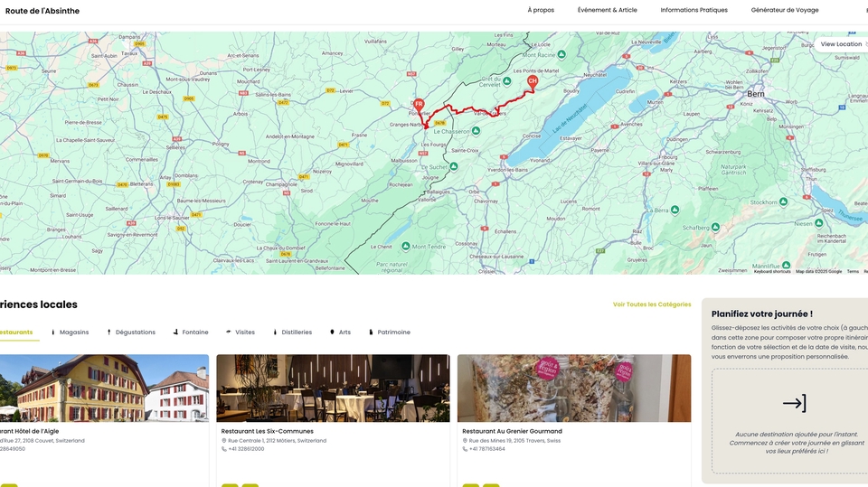Click Niesen green park marker
Image resolution: width=868 pixels, height=487 pixels.
(x=819, y=223)
